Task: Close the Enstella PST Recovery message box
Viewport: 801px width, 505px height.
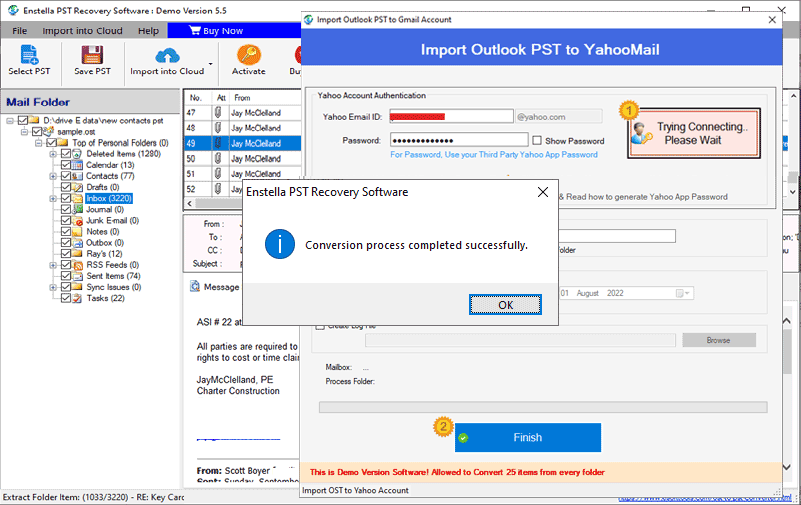Action: pyautogui.click(x=543, y=192)
